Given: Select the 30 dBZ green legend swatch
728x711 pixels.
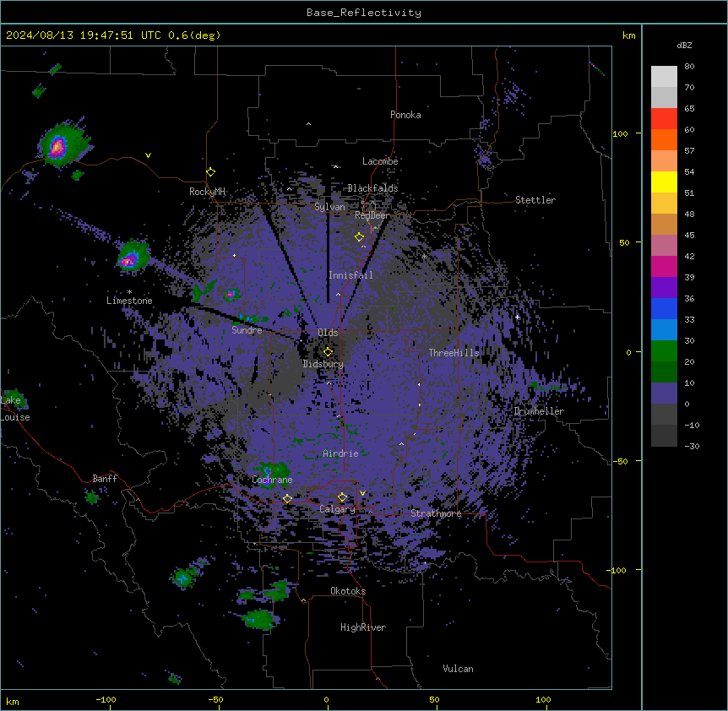Looking at the screenshot, I should [x=664, y=351].
